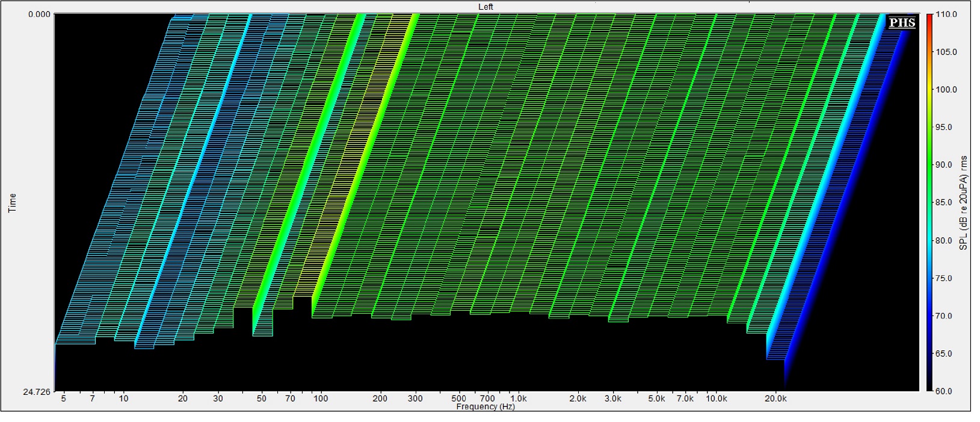
Task: Click the "Left" channel title above the plot
Action: pyautogui.click(x=485, y=7)
